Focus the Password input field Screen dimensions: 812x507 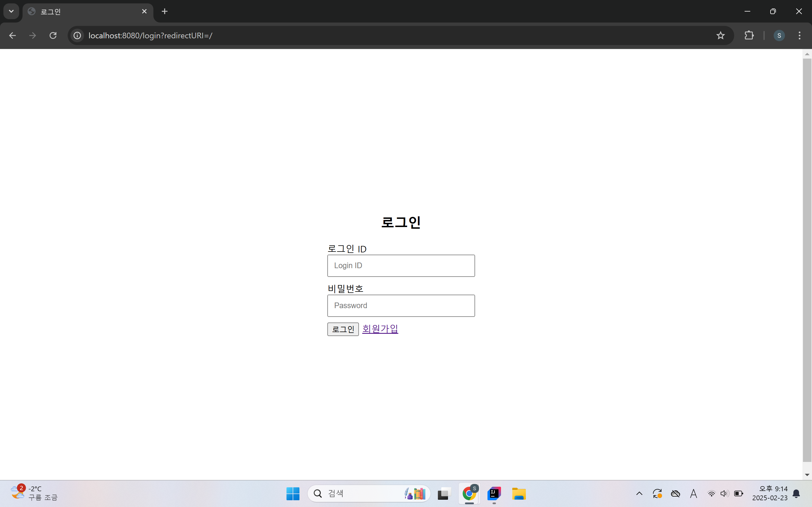pos(401,306)
